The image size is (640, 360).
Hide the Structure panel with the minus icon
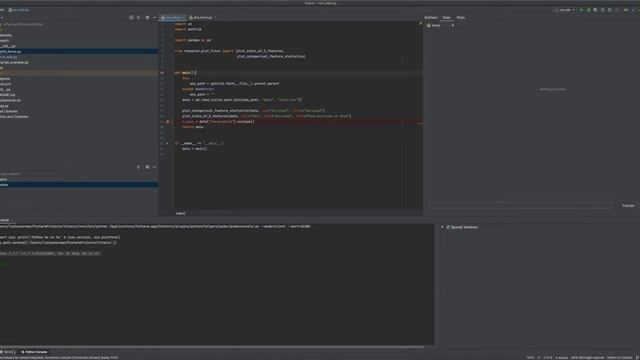[x=154, y=167]
